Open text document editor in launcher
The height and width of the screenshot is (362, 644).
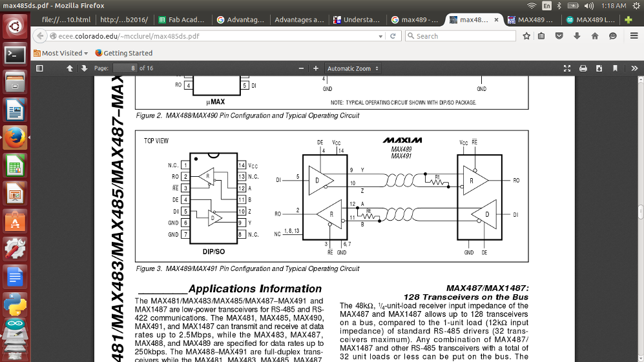[x=16, y=277]
